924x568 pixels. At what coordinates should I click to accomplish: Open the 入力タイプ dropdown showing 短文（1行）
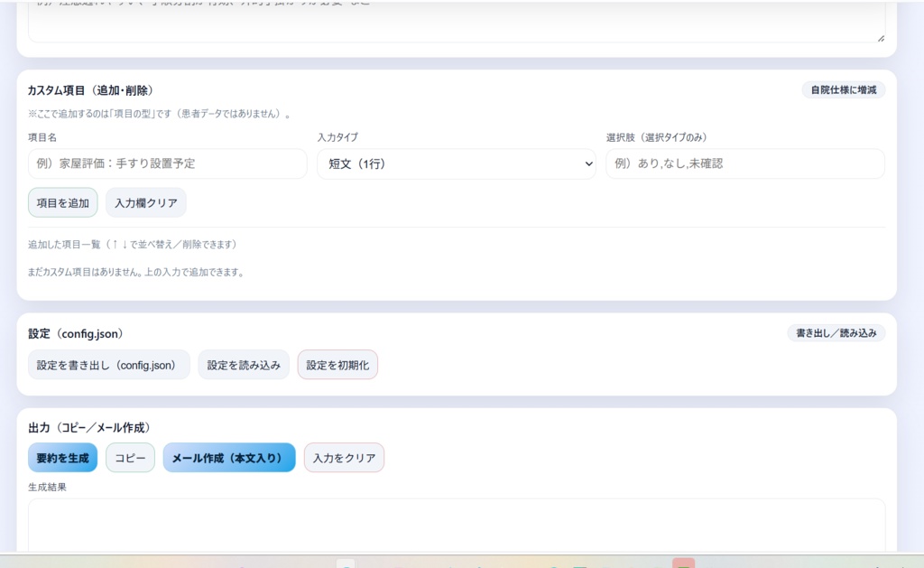[456, 163]
